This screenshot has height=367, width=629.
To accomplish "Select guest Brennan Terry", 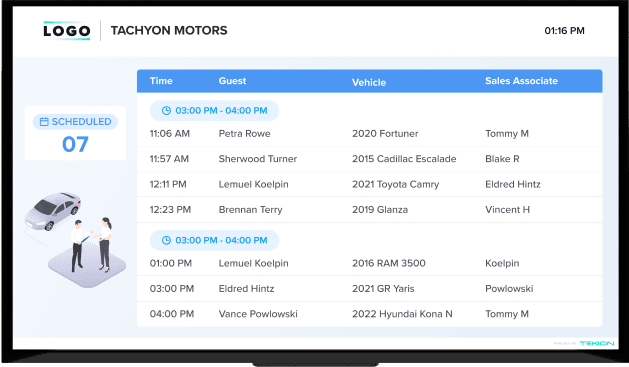I will (251, 210).
